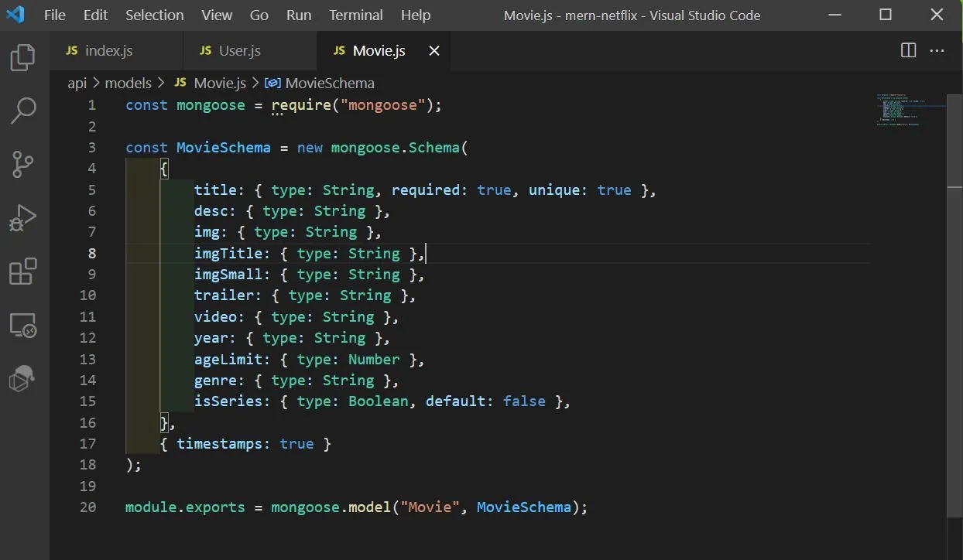Viewport: 963px width, 560px height.
Task: Click module.exports on line 20
Action: (x=185, y=507)
